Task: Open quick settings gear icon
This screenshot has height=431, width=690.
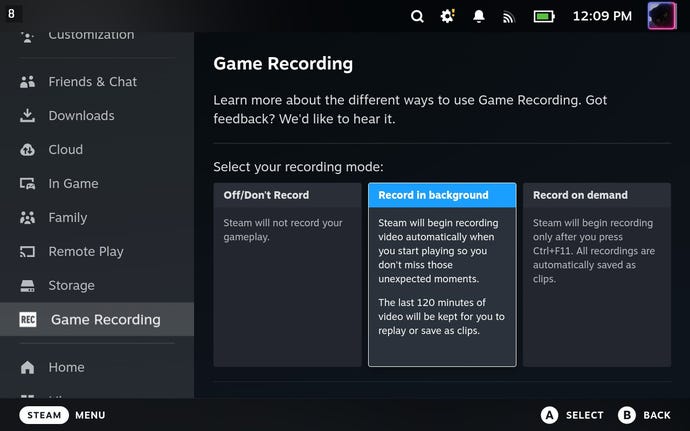Action: 448,16
